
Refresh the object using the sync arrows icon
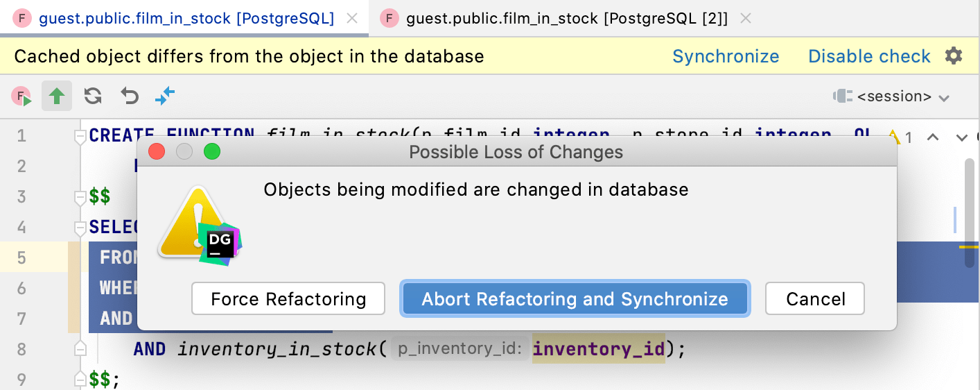coord(93,96)
